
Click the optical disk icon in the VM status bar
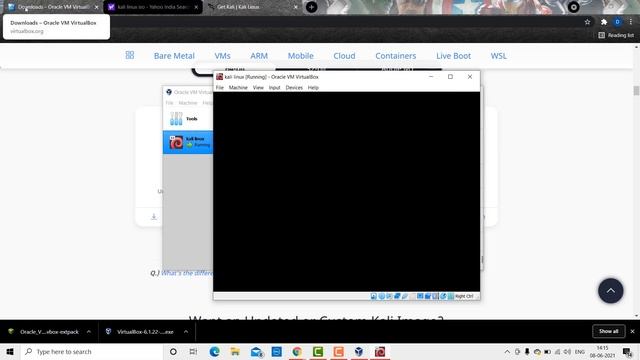coord(382,296)
